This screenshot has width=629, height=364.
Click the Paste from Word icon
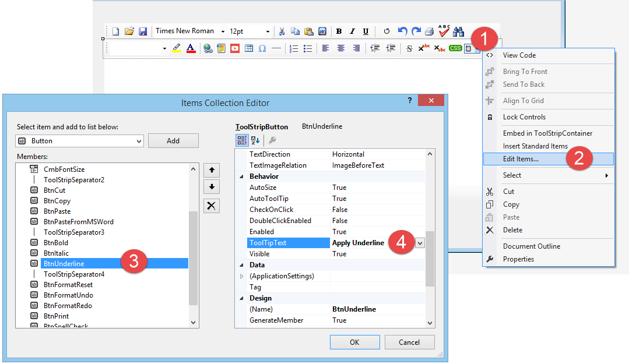pyautogui.click(x=322, y=31)
